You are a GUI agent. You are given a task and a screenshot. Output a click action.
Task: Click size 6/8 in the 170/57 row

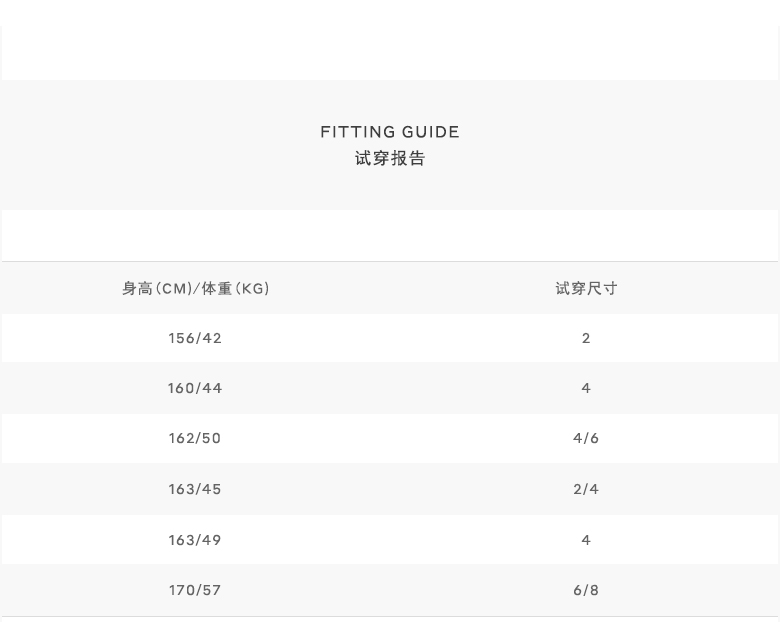click(x=586, y=590)
